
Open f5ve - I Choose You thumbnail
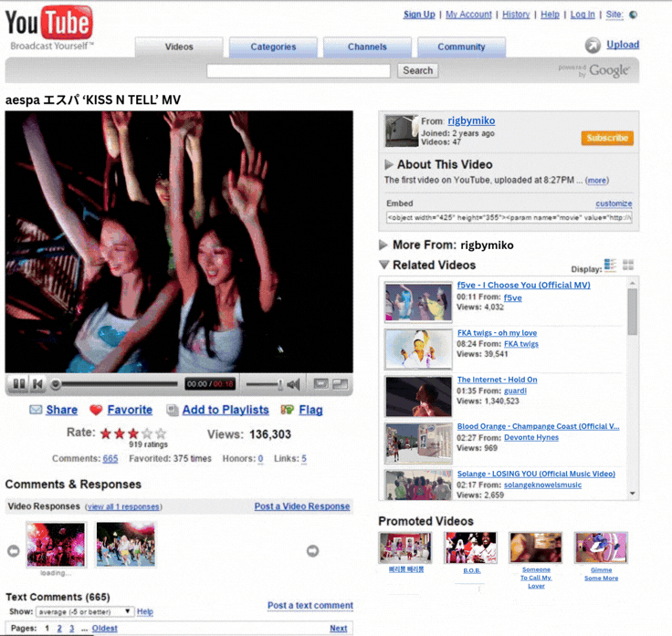point(418,302)
